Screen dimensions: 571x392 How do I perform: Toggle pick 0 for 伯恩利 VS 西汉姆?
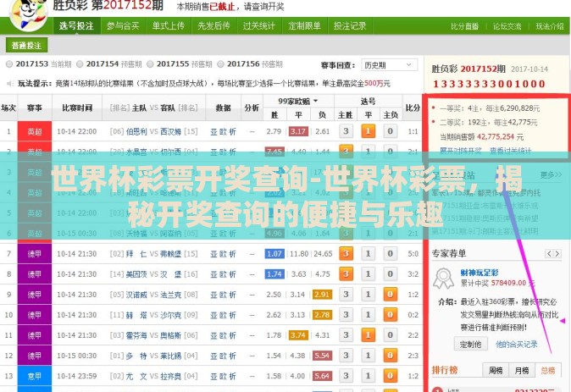(390, 131)
